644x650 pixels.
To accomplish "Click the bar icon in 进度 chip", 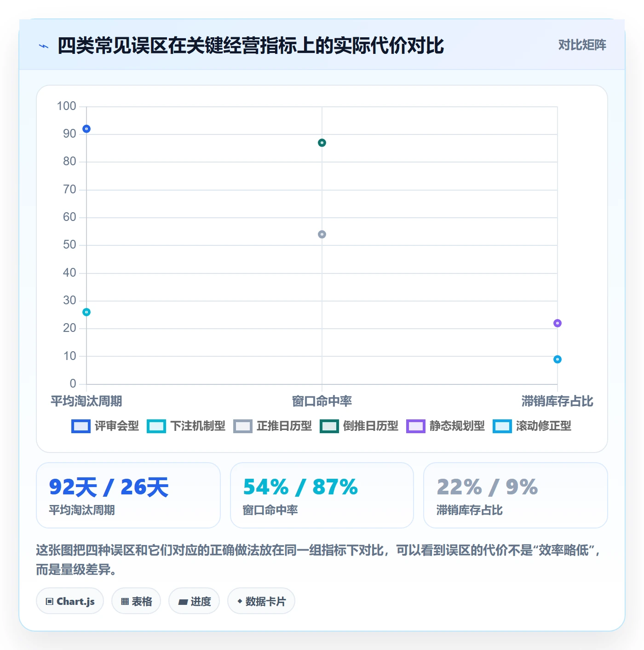I will tap(183, 602).
